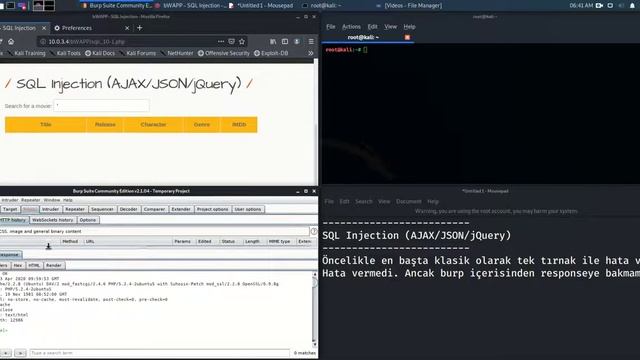Viewport: 640px width, 360px height.
Task: Sort Burp history by Status column
Action: coord(228,241)
